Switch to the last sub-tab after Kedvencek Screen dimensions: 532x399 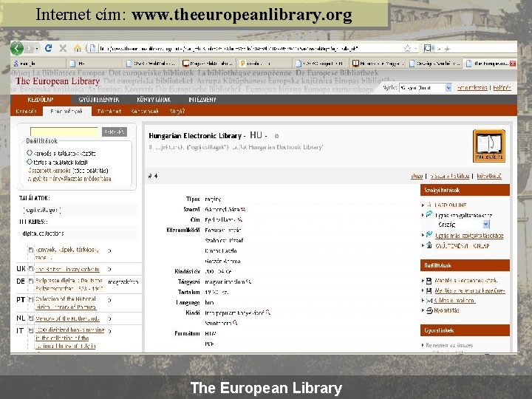click(177, 111)
